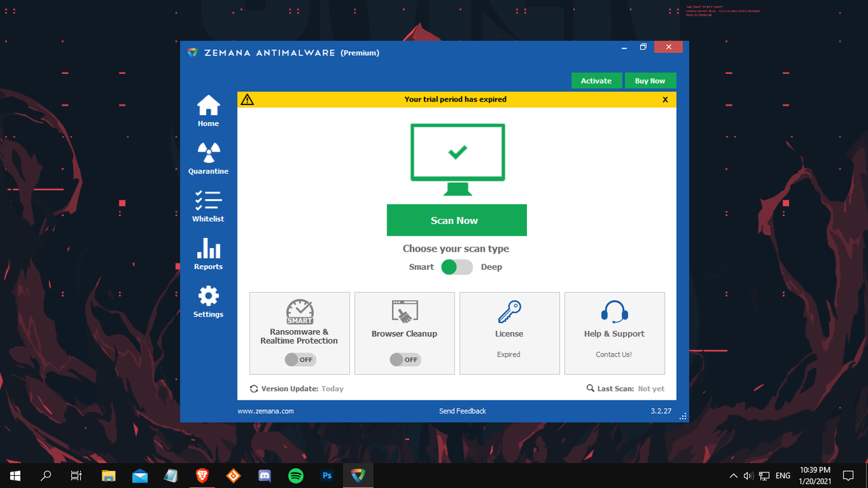
Task: Click the License key icon
Action: click(x=509, y=312)
